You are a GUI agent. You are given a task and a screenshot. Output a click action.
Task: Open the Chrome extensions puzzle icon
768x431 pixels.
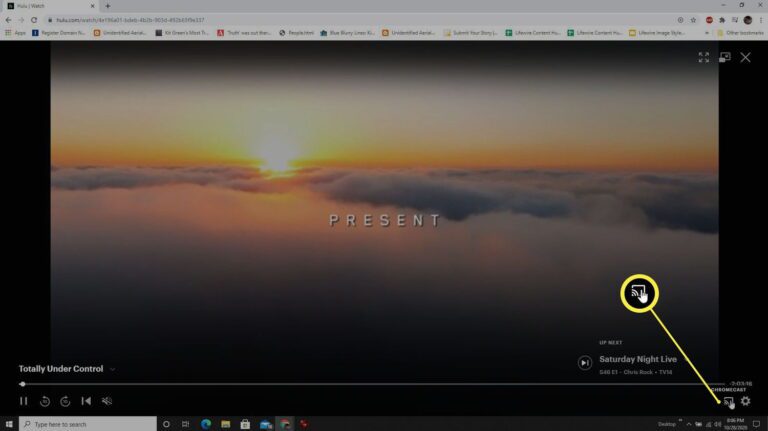[x=722, y=20]
